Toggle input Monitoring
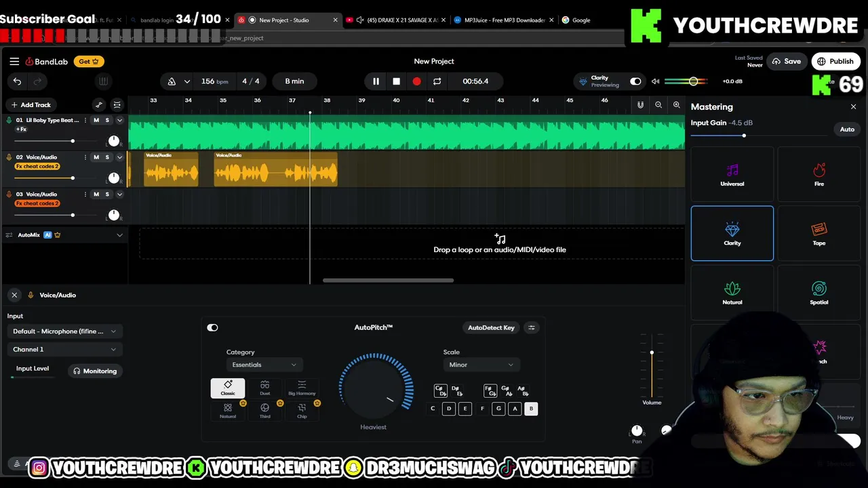 pos(95,371)
